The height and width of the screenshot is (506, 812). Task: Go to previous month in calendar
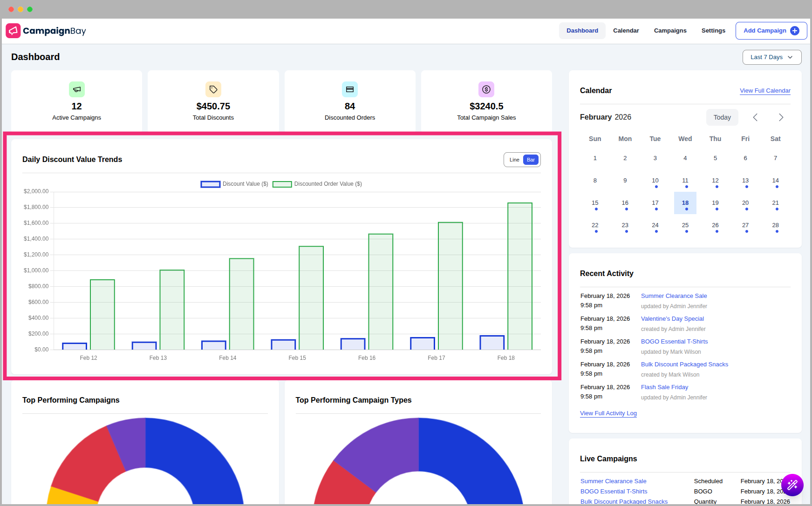755,117
